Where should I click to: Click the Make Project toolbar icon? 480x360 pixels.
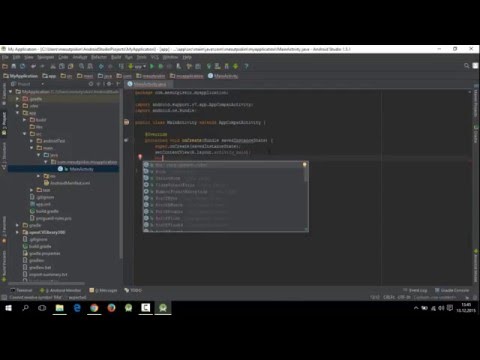(121, 66)
